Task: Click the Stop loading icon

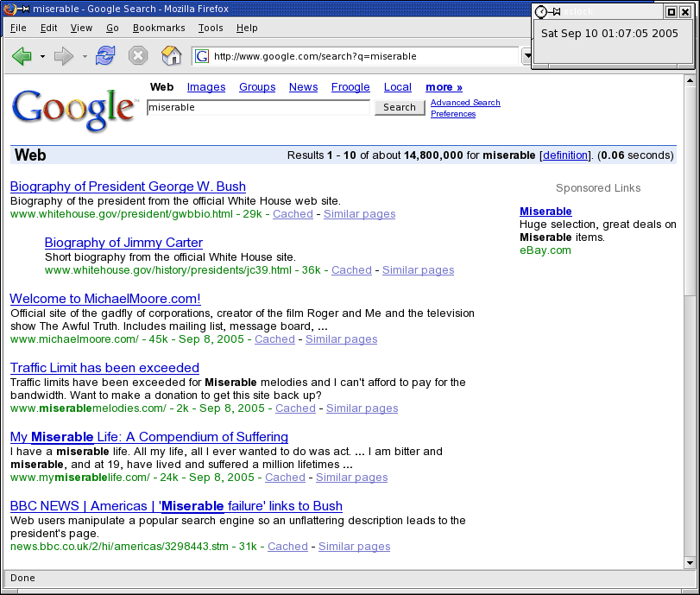Action: (x=138, y=56)
